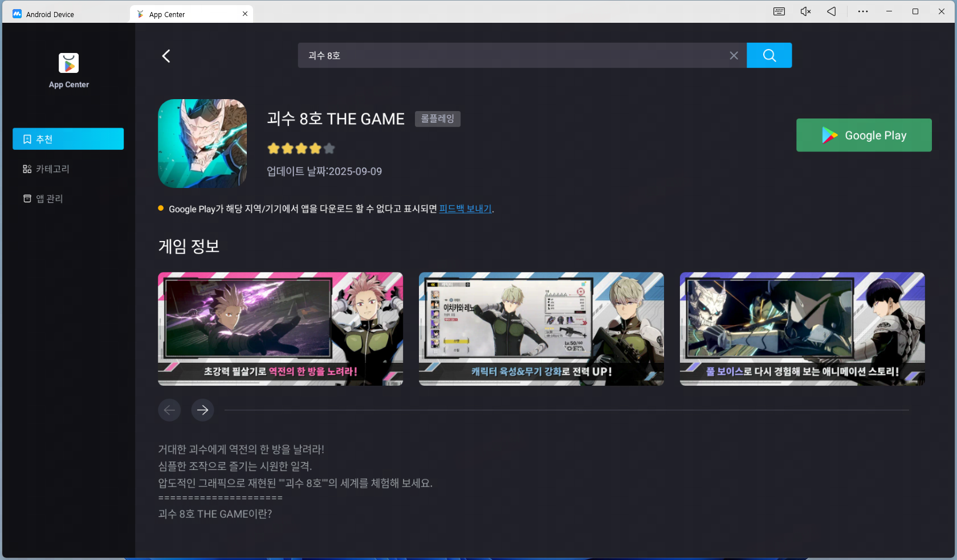Open 추천 in the sidebar
Image resolution: width=957 pixels, height=560 pixels.
pyautogui.click(x=68, y=139)
